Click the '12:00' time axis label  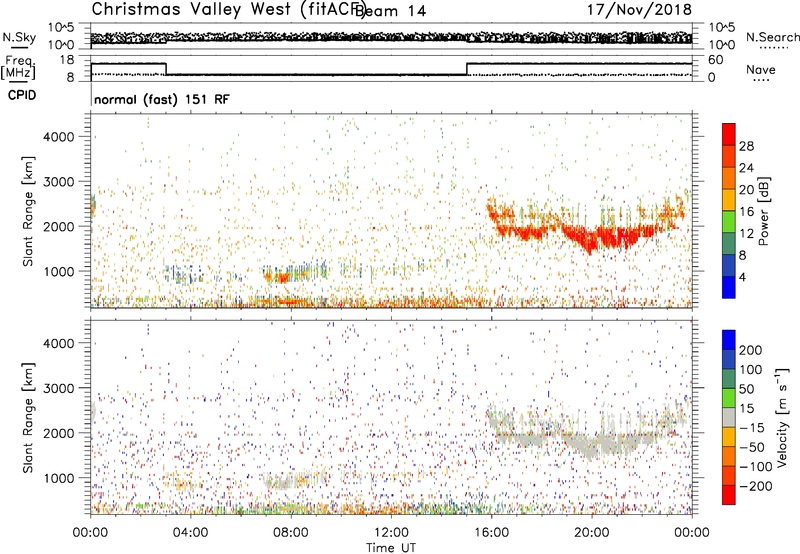pos(391,533)
